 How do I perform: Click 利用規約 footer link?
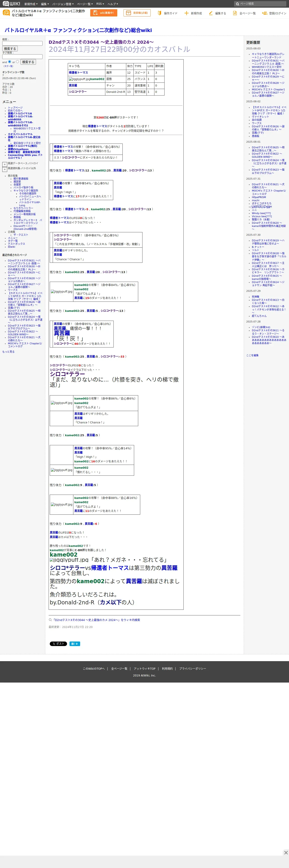coord(167,669)
